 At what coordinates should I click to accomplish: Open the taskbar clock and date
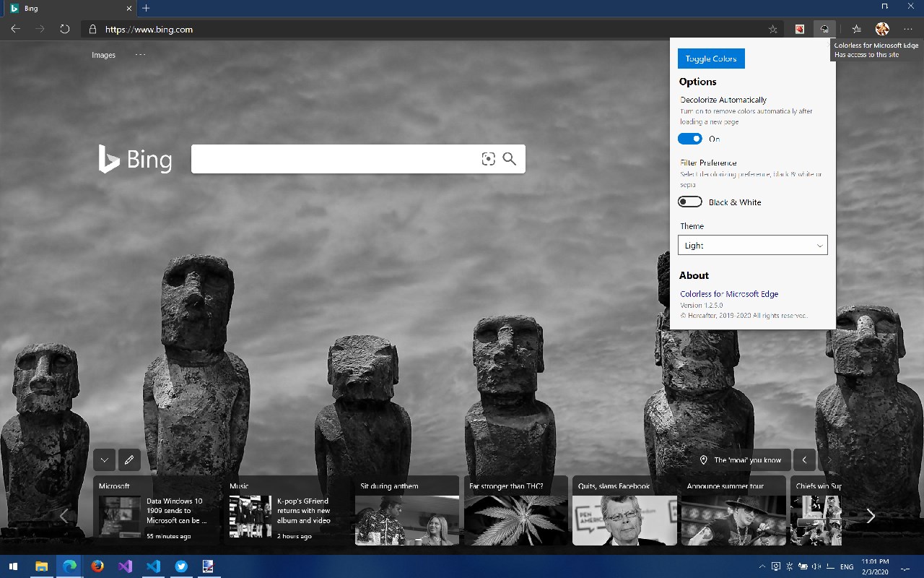pyautogui.click(x=875, y=566)
